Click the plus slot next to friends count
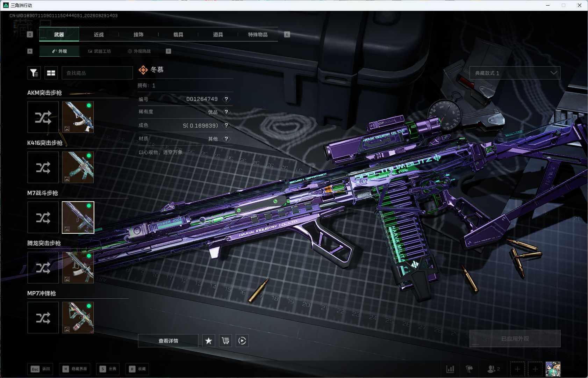 click(x=517, y=369)
